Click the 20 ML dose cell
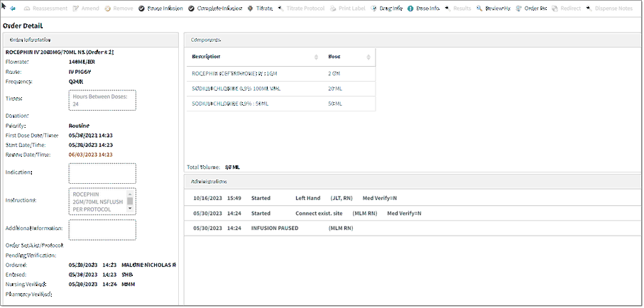 [x=334, y=89]
